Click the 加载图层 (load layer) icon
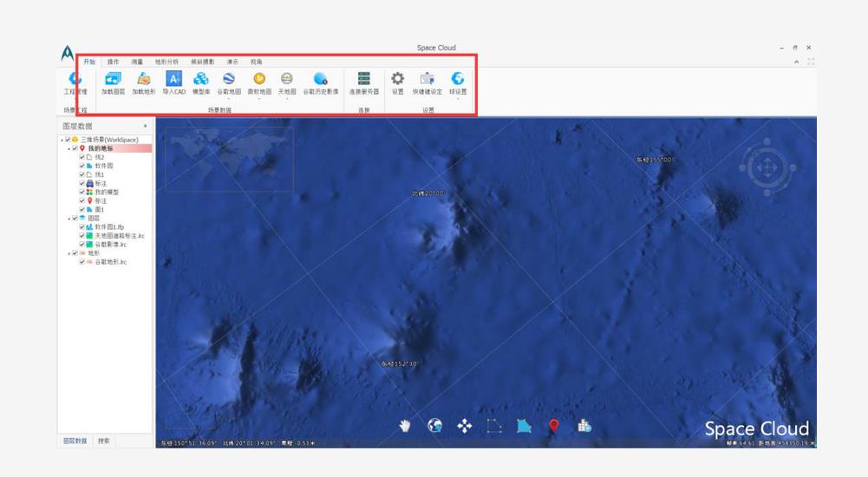Screen dimensions: 868x477 pos(113,81)
